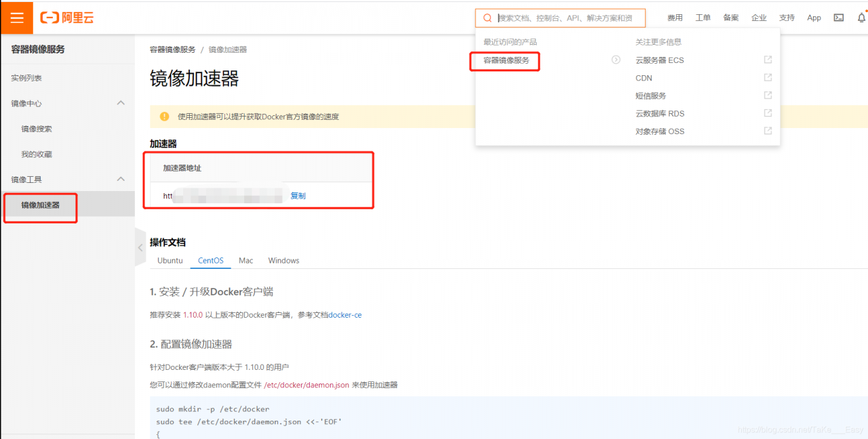
Task: Copy the accelerator address using 复制
Action: [x=298, y=196]
